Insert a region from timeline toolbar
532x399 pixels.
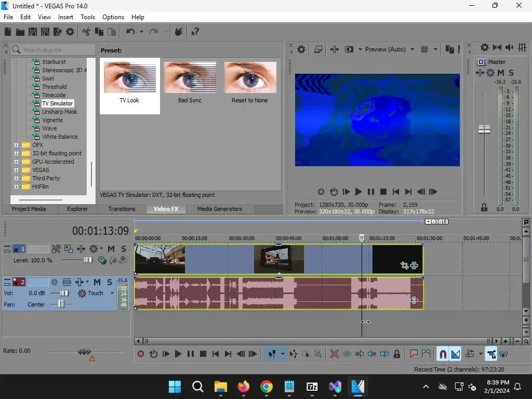(x=426, y=354)
